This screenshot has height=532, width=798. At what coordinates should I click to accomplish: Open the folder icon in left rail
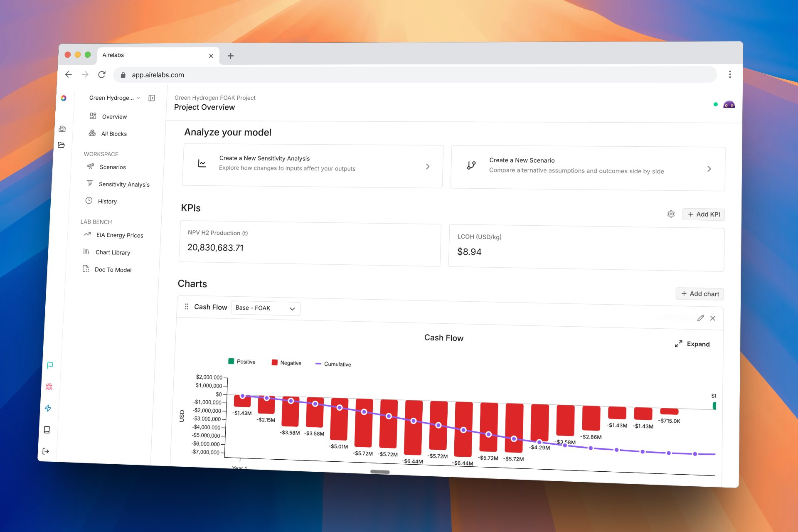(62, 145)
